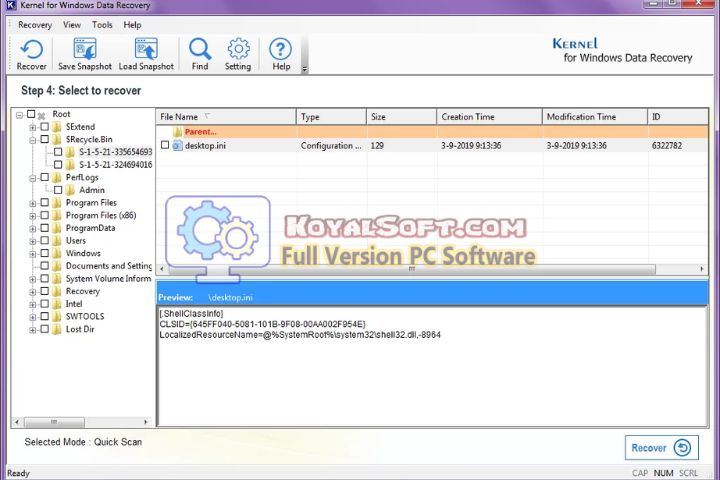This screenshot has width=720, height=480.
Task: Tick the $Extend folder checkbox
Action: pos(45,126)
